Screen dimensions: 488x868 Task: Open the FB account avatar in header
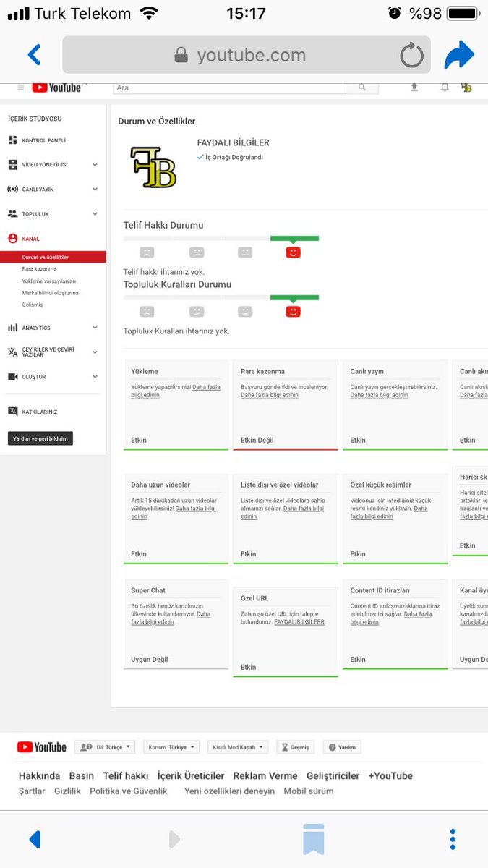(466, 88)
